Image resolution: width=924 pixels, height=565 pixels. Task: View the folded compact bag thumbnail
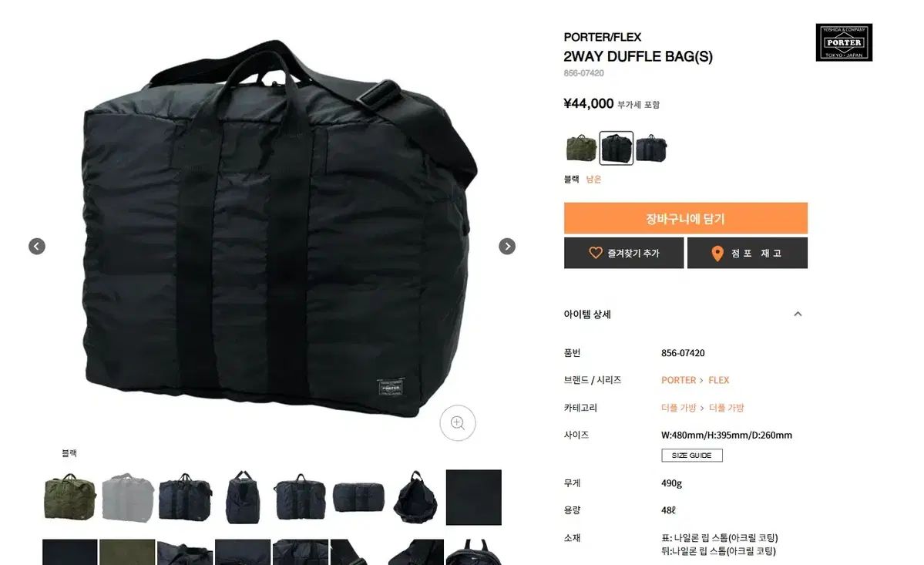(x=358, y=497)
